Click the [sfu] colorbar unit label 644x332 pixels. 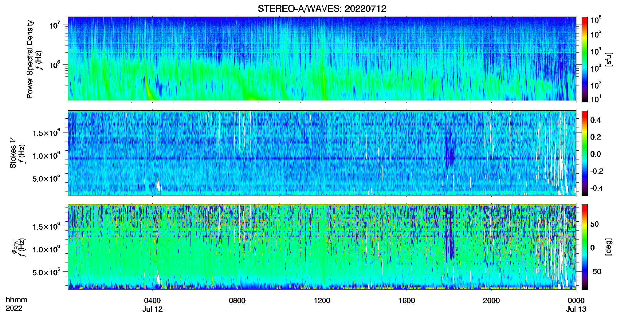coord(609,60)
